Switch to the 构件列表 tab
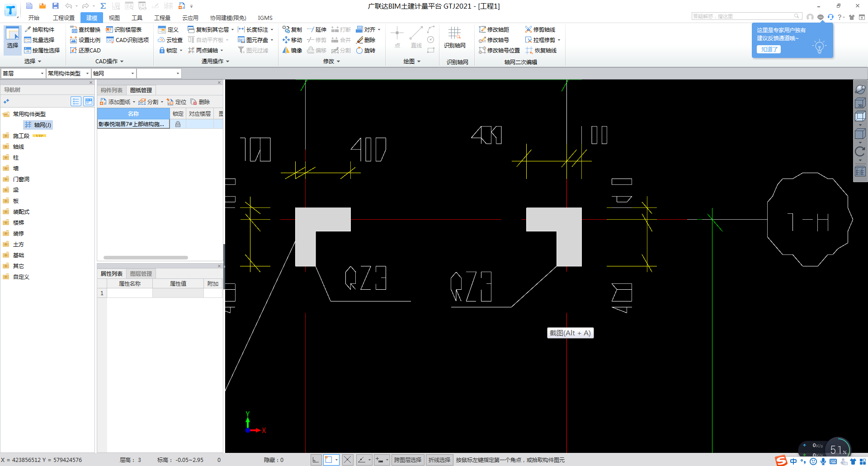Viewport: 868px width, 466px height. tap(112, 90)
